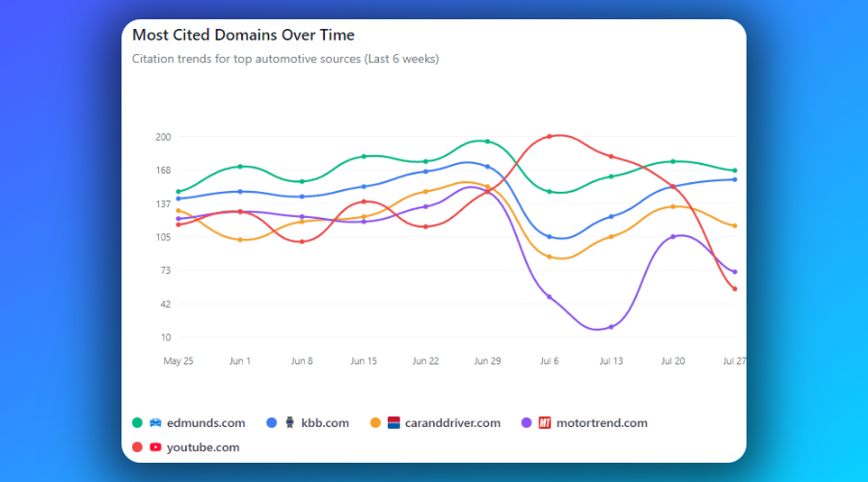868x482 pixels.
Task: Click the '168' y-axis value
Action: coord(163,170)
